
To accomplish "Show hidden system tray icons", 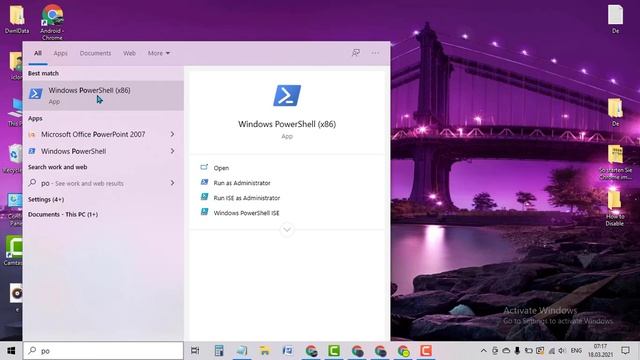I will tap(483, 351).
